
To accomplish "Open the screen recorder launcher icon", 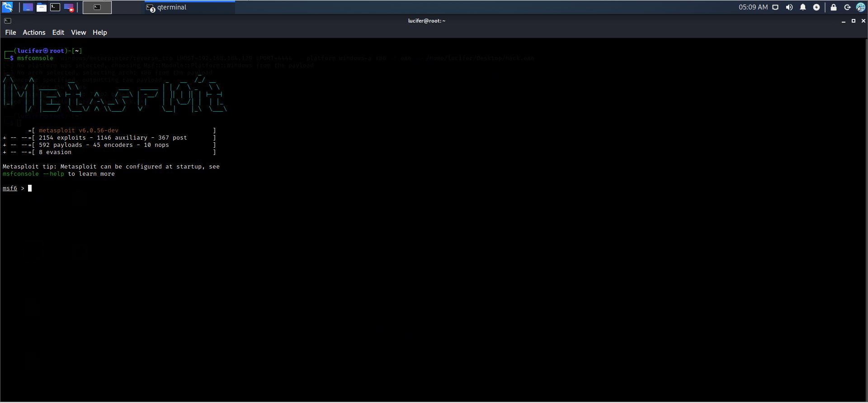I will [69, 7].
